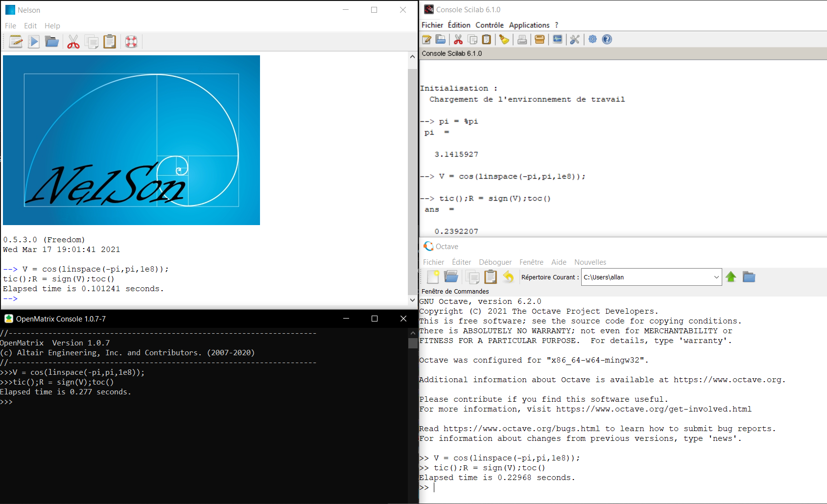Open the Contrôle menu in Scilab
Screen dimensions: 827x504
[x=490, y=25]
